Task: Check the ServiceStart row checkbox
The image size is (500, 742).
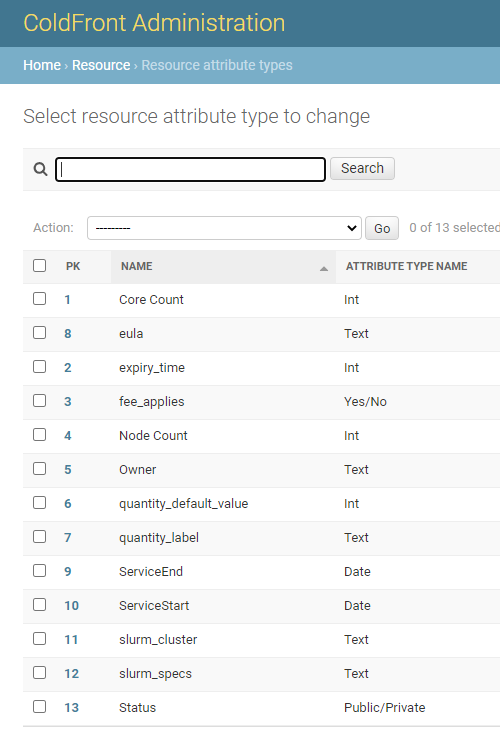Action: [40, 605]
